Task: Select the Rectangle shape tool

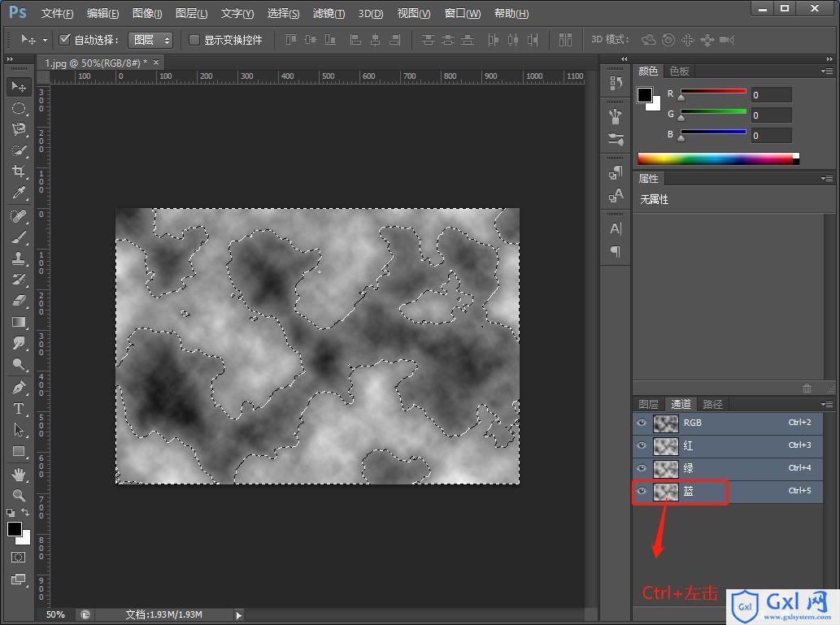Action: [x=19, y=451]
